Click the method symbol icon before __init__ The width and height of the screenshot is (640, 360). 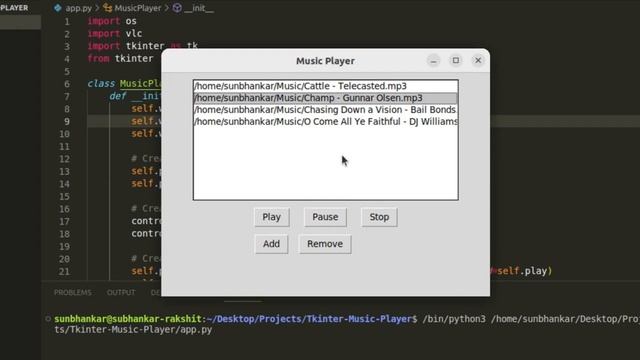coord(177,8)
